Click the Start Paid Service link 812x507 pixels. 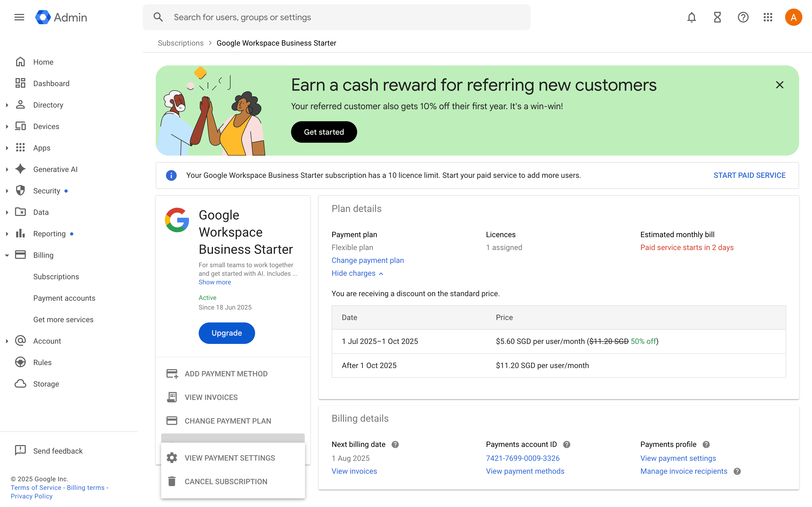[x=749, y=175]
